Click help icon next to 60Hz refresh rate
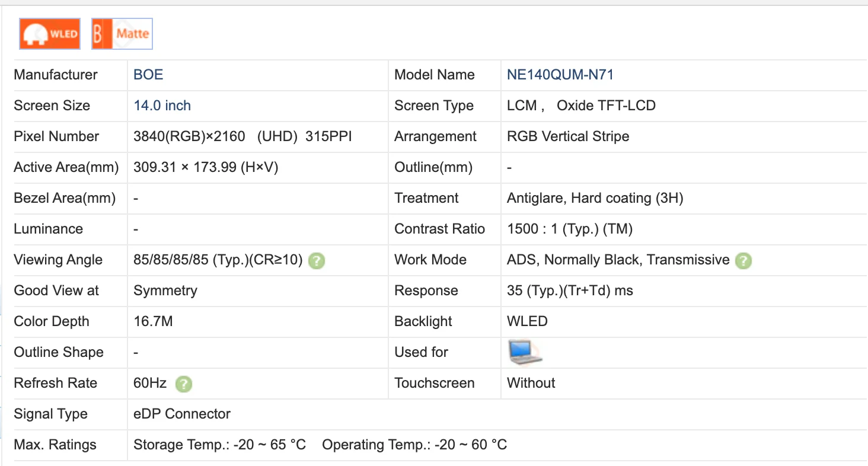This screenshot has height=466, width=868. [x=184, y=384]
